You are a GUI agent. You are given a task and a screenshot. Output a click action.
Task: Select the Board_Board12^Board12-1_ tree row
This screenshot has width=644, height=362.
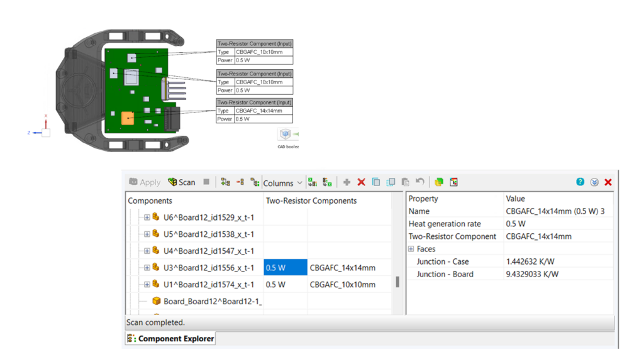pos(213,301)
